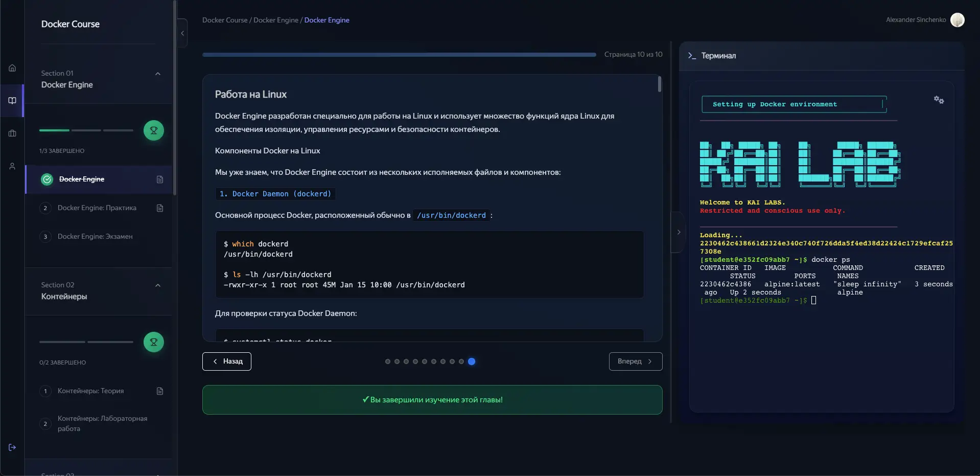Click the logout icon at sidebar bottom
The height and width of the screenshot is (476, 980).
click(x=12, y=447)
